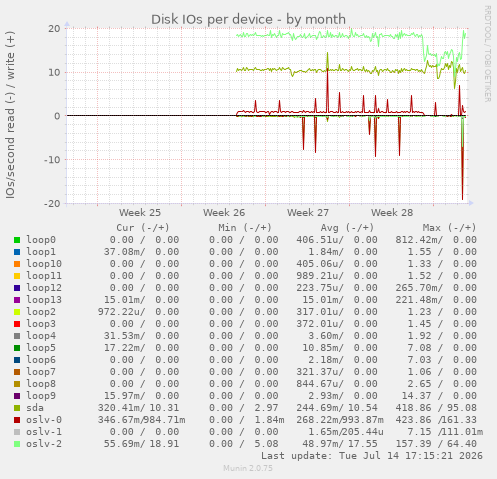The width and height of the screenshot is (497, 479).
Task: Select the loop11 legend label
Action: tap(44, 276)
